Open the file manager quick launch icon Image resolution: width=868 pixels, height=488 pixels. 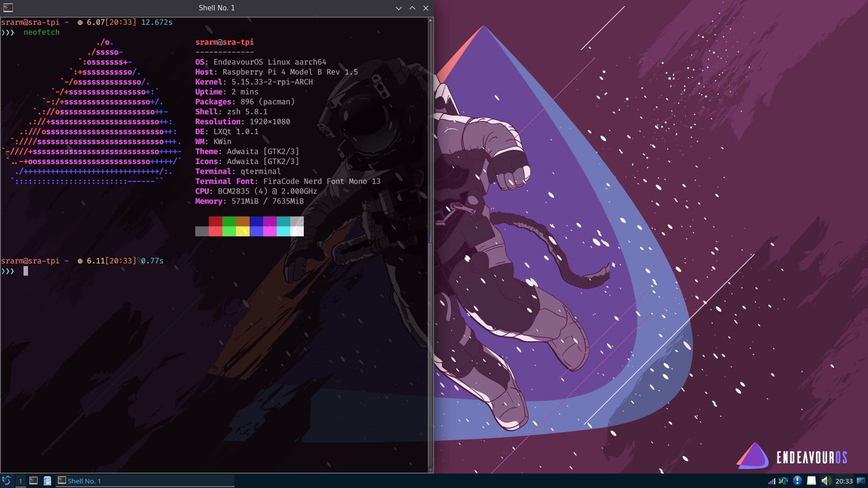tap(47, 481)
